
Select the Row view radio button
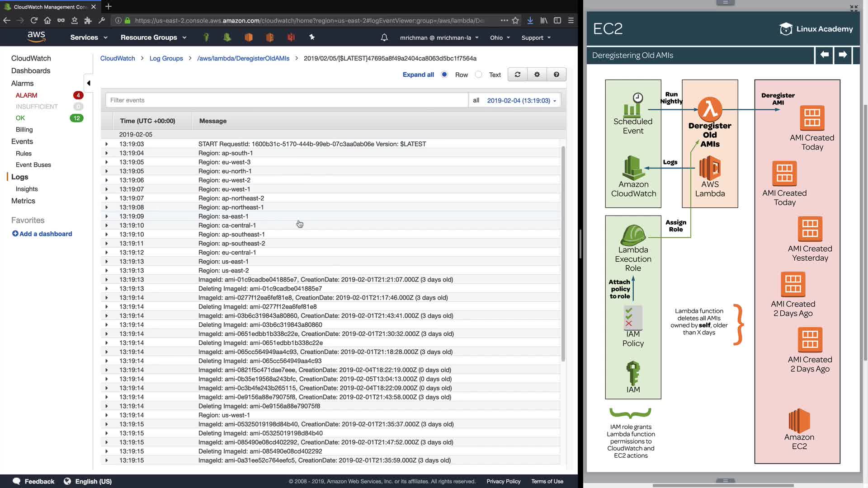(444, 75)
